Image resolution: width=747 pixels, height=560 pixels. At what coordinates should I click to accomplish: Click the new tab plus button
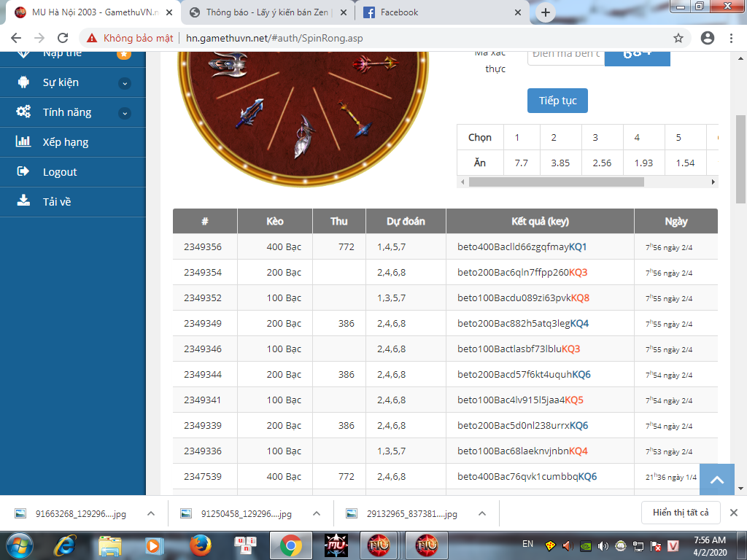click(546, 12)
